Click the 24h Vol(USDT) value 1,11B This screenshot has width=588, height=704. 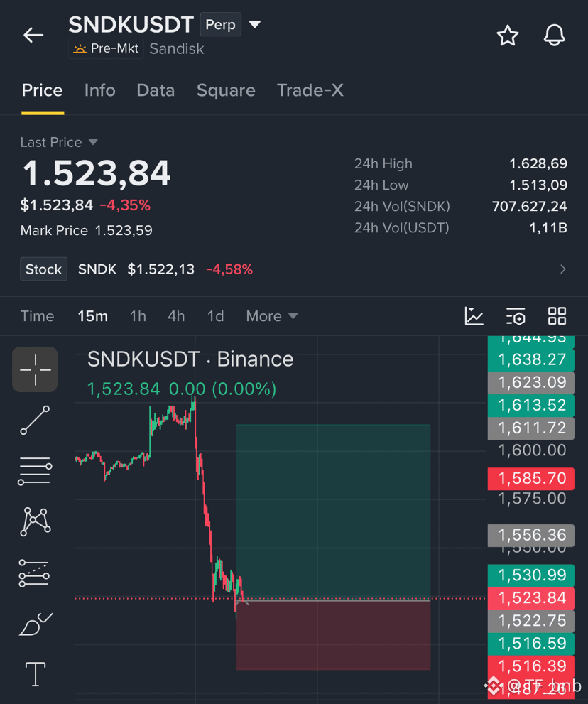[x=548, y=228]
